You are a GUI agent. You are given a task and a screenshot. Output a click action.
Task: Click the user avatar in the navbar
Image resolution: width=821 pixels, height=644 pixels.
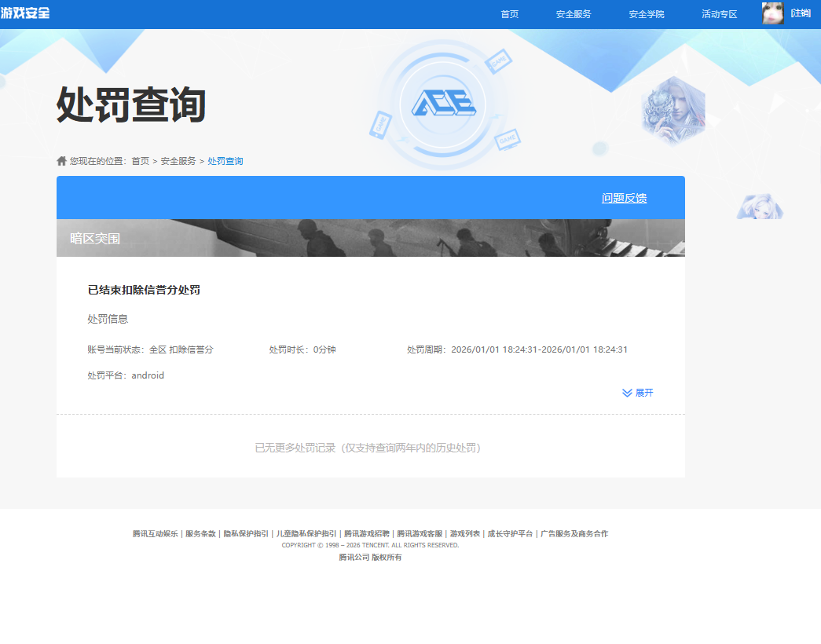772,13
